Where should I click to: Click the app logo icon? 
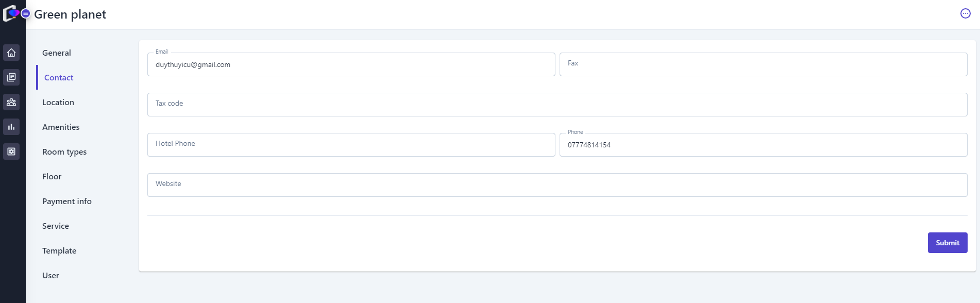10,13
